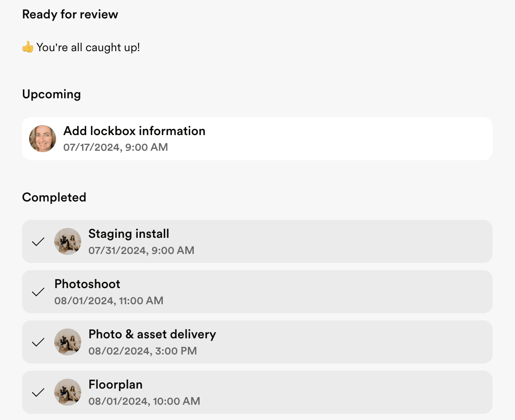This screenshot has height=420, width=515.
Task: Open the Add lockbox information task
Action: click(x=134, y=131)
